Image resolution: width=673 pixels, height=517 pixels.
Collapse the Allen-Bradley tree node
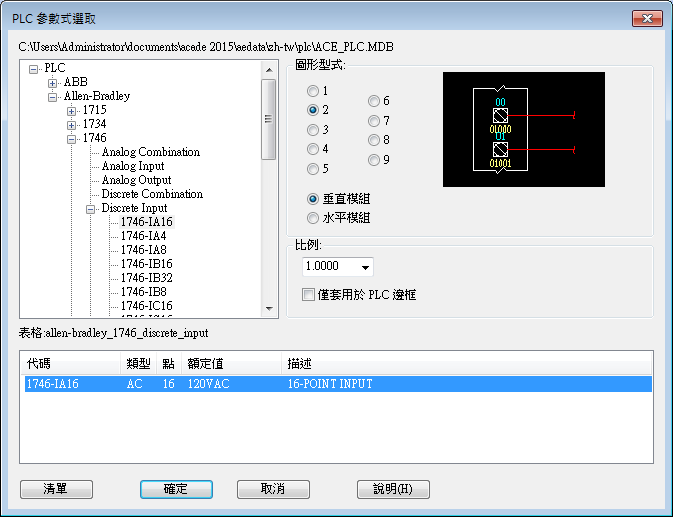52,97
